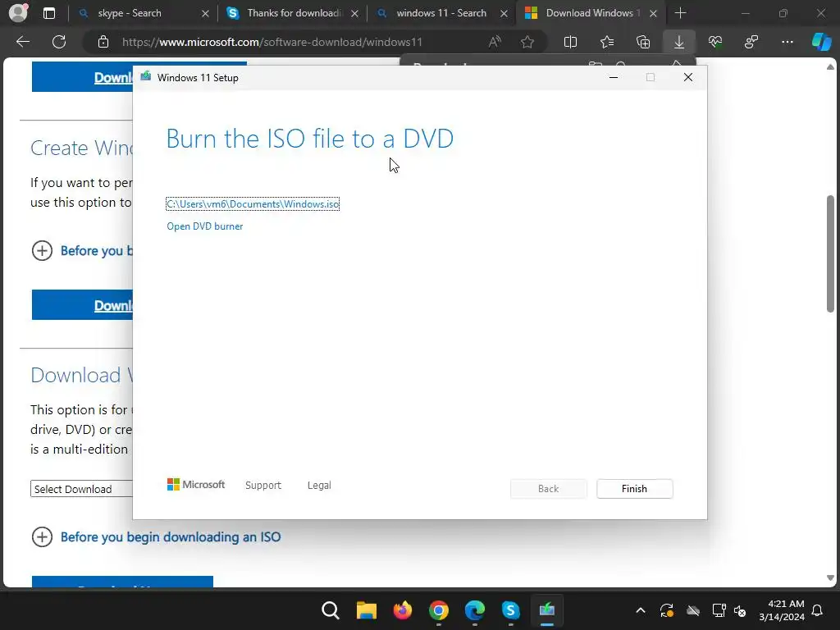Close the skype - Search tab
The height and width of the screenshot is (630, 840).
click(205, 13)
